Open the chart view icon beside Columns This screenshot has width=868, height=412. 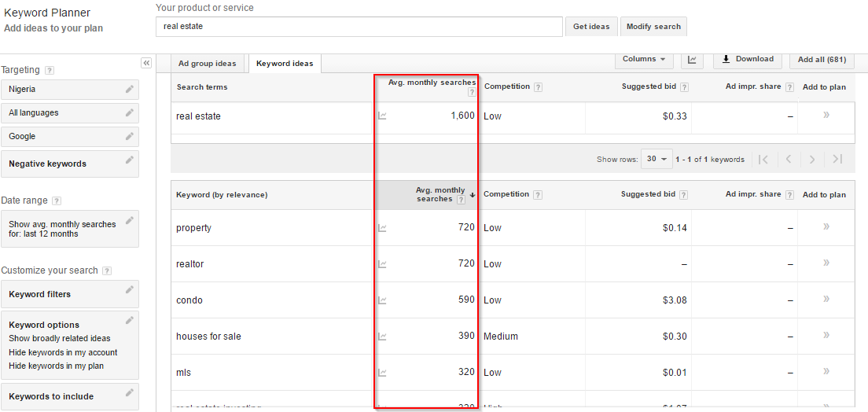692,60
